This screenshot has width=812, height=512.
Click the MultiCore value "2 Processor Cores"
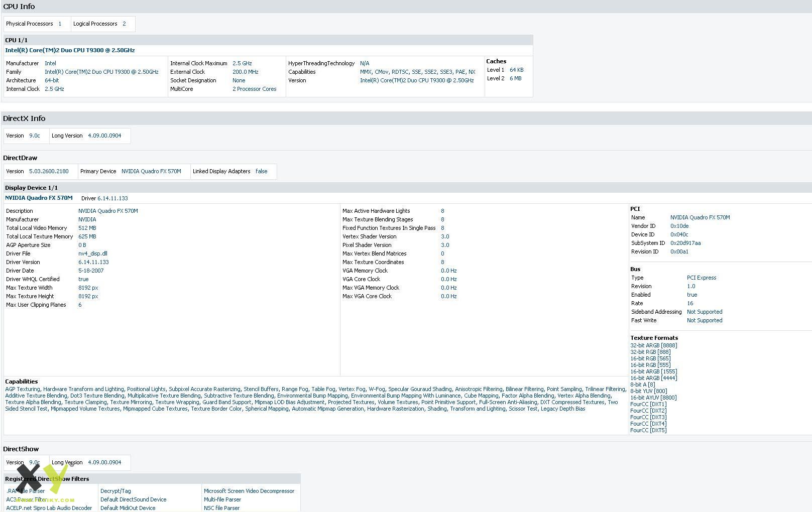254,89
